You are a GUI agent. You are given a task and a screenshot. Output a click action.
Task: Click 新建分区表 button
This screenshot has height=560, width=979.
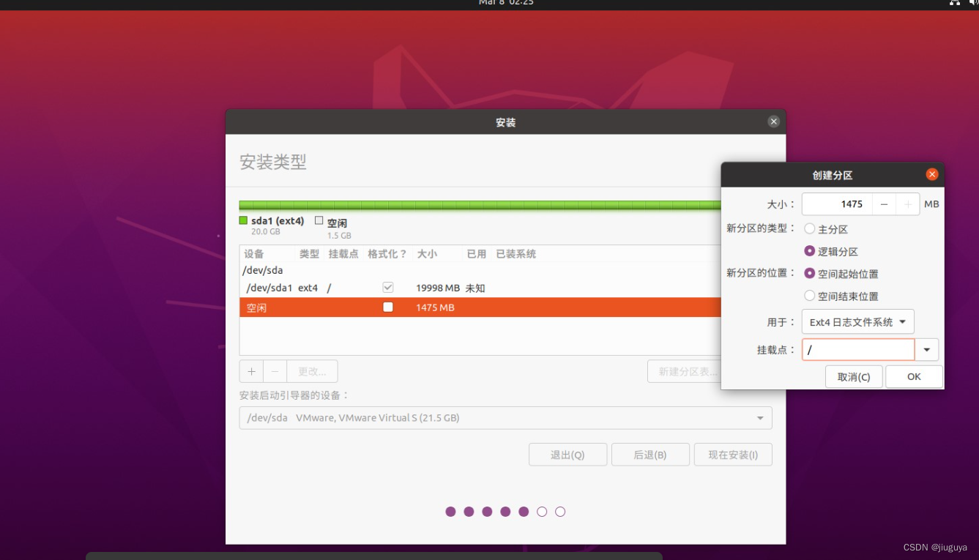[684, 371]
